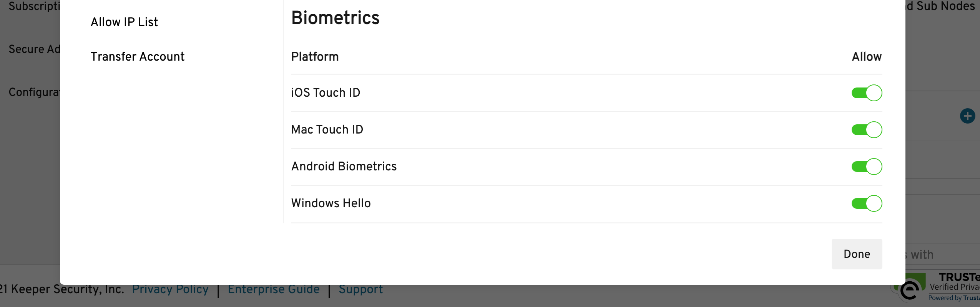Click the Allow column header
This screenshot has height=307, width=980.
pos(866,57)
